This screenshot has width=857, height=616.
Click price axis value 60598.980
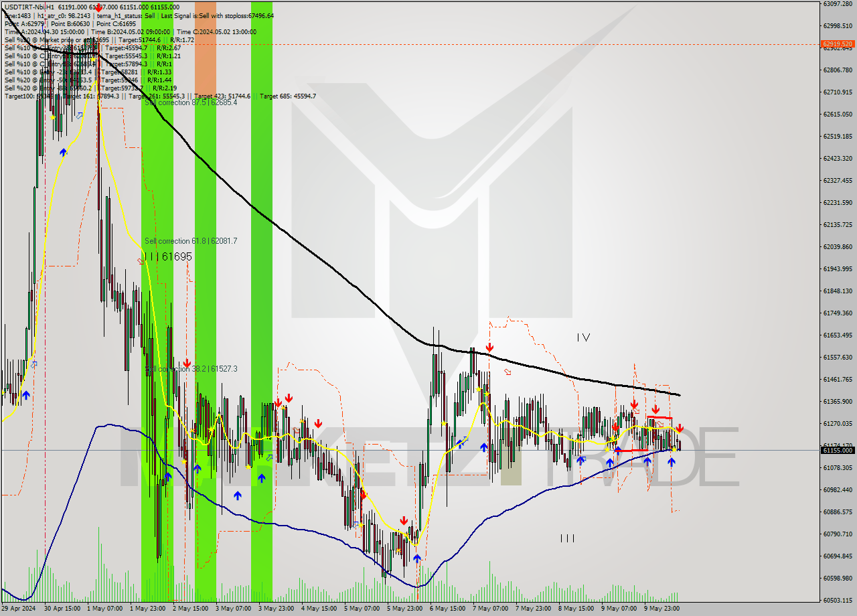838,578
